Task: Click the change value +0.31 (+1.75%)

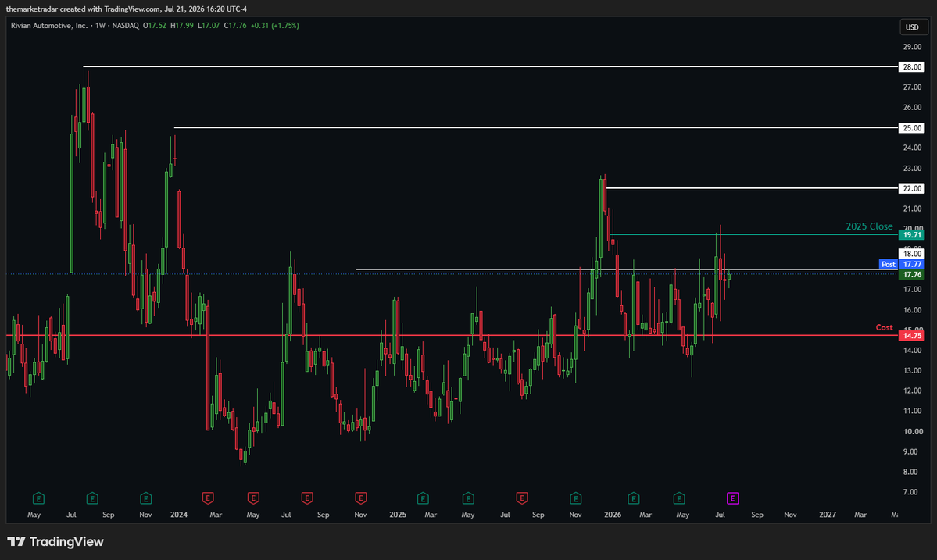Action: click(275, 26)
